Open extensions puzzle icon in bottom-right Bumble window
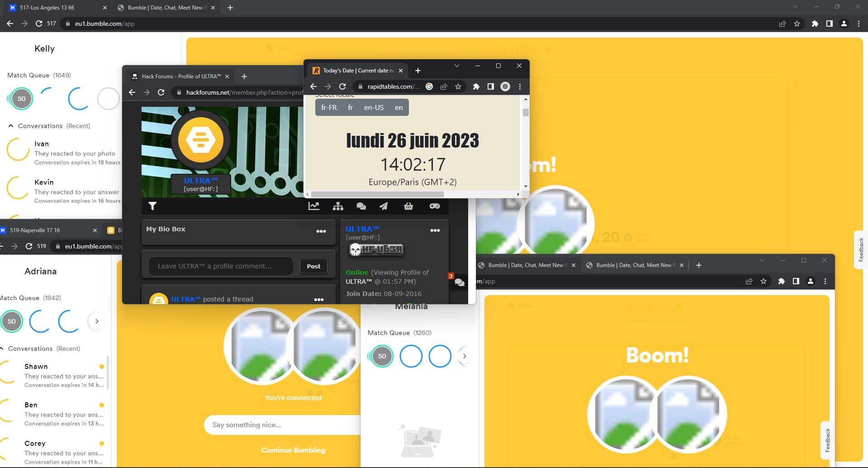 click(x=781, y=282)
